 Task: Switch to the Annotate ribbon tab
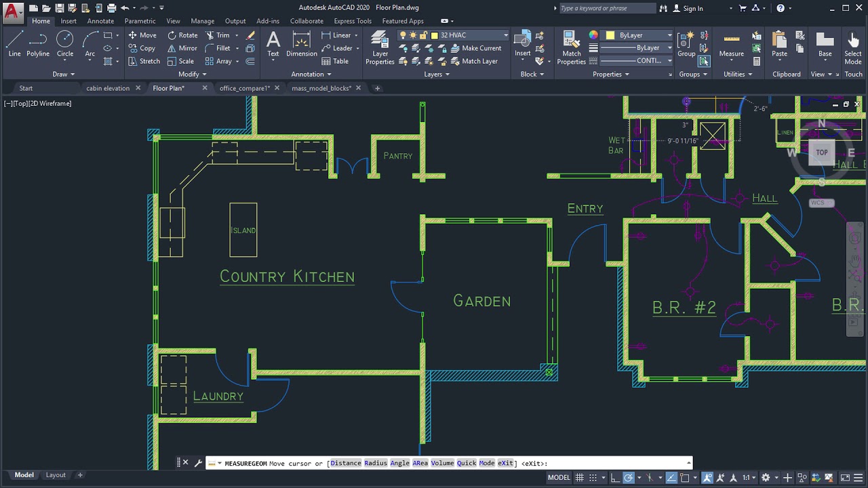[x=100, y=21]
